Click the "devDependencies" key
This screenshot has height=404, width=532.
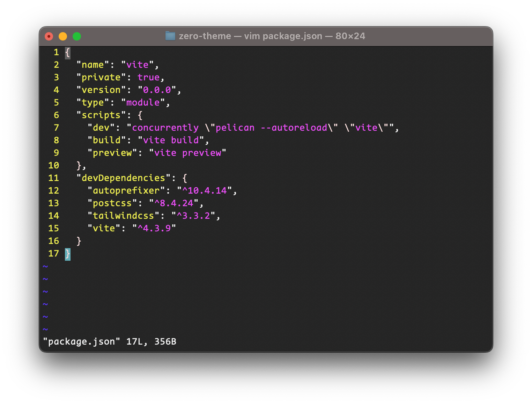click(123, 178)
